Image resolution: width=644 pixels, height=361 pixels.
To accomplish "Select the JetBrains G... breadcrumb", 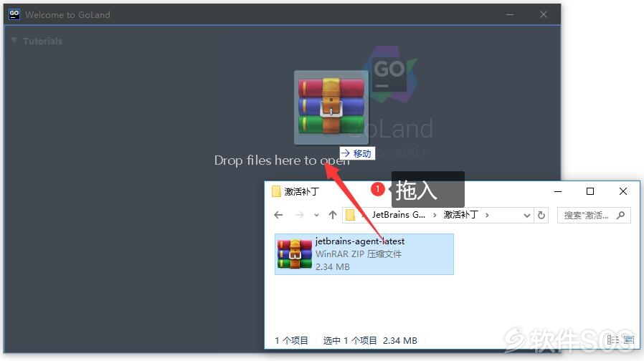I will pos(399,215).
